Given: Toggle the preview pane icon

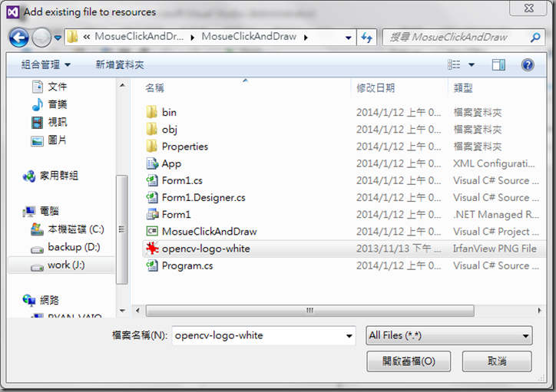Looking at the screenshot, I should pos(498,64).
